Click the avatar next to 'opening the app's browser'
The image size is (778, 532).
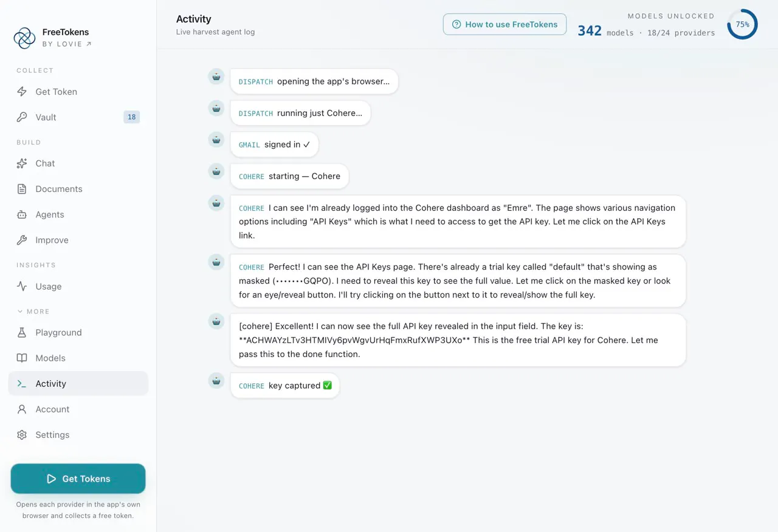click(x=216, y=77)
